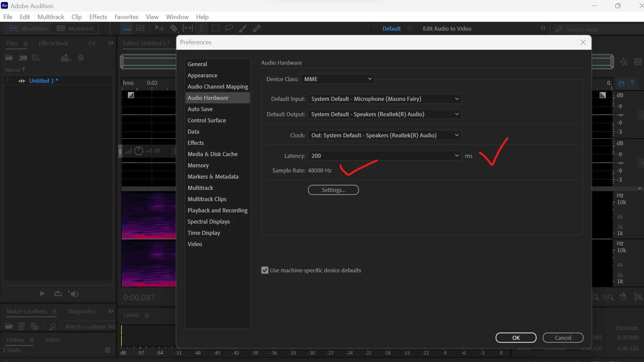Select the Razor tool
Screen dimensions: 644x362
tap(174, 28)
